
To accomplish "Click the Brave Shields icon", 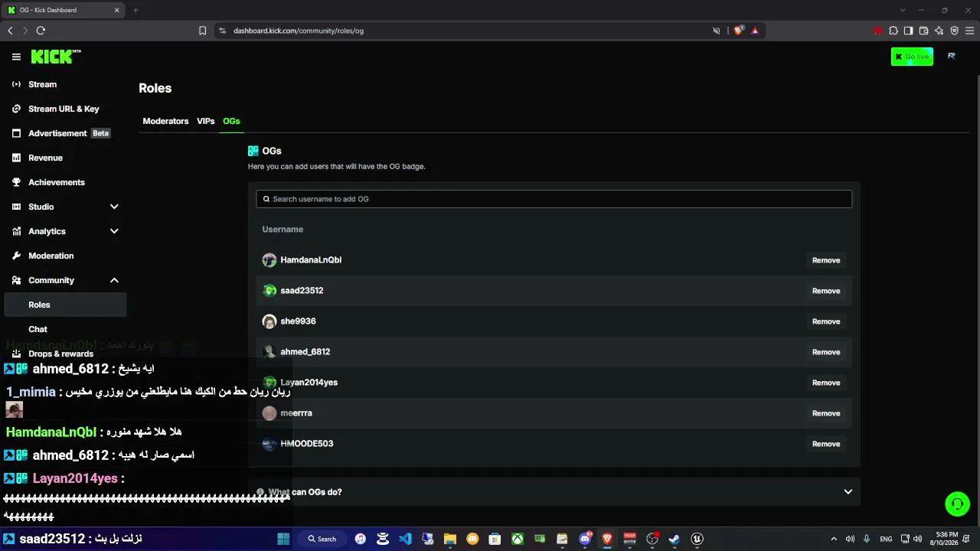I will pos(738,31).
